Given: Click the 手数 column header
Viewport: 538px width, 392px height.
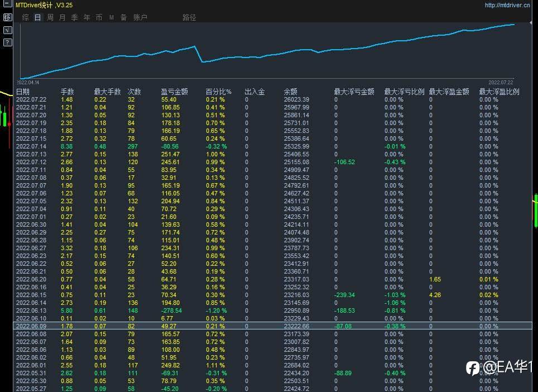Looking at the screenshot, I should click(67, 92).
